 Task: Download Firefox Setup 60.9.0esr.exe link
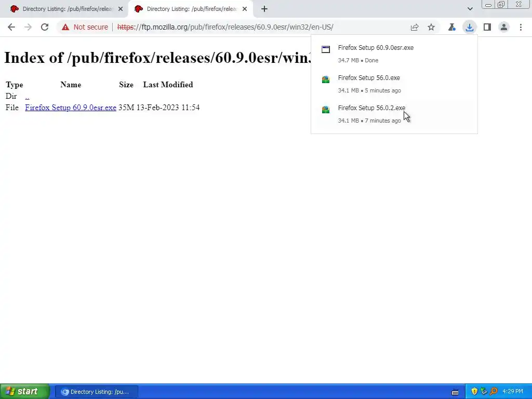coord(71,108)
